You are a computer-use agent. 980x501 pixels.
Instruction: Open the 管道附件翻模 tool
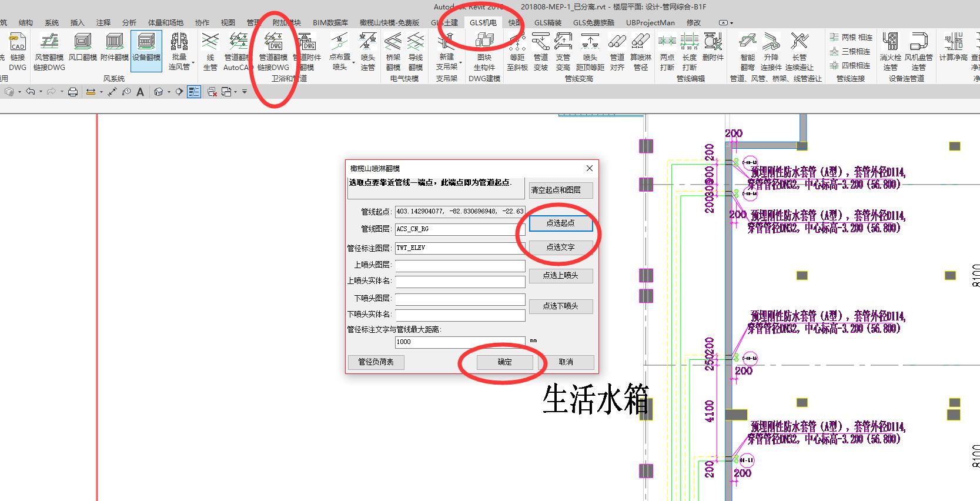tap(307, 52)
